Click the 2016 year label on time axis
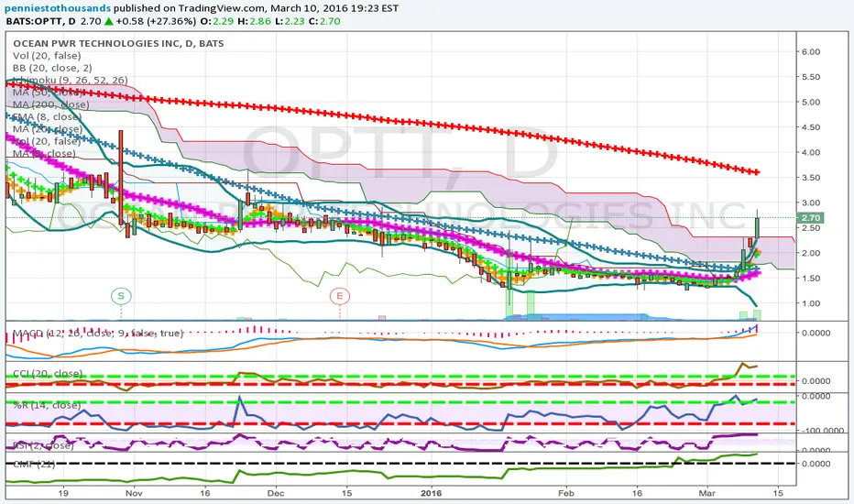This screenshot has width=854, height=504. tap(432, 493)
